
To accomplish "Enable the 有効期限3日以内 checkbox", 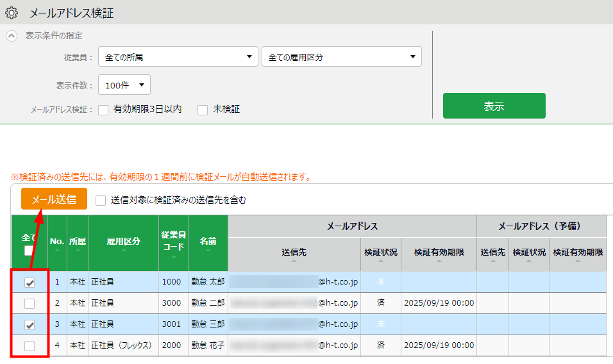I will (x=103, y=110).
